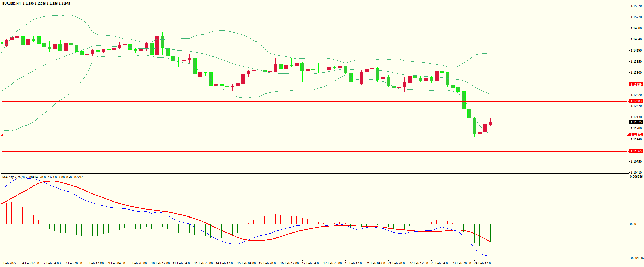Click the 11 Feb 20:00 time label
The image size is (644, 267).
coord(203,263)
